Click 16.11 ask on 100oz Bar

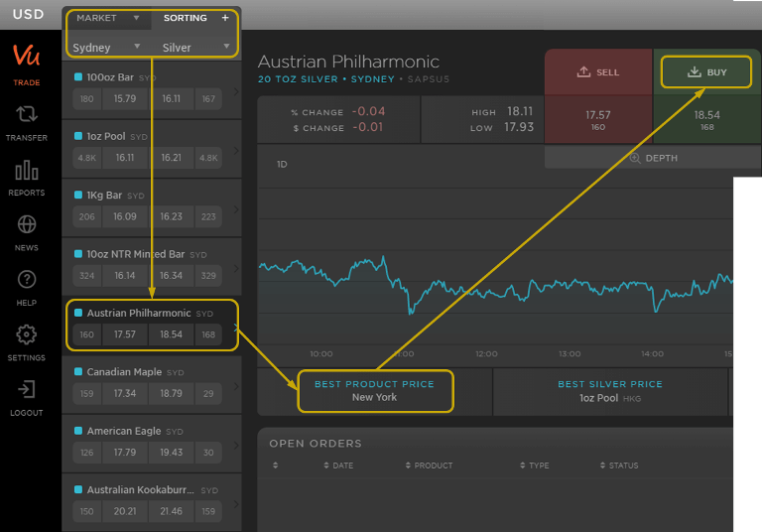(171, 98)
